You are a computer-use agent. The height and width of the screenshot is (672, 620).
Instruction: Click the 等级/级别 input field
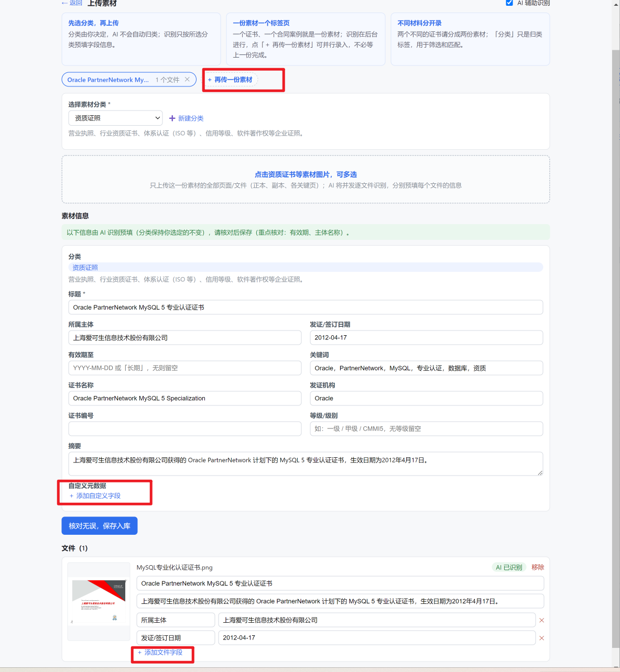(426, 429)
